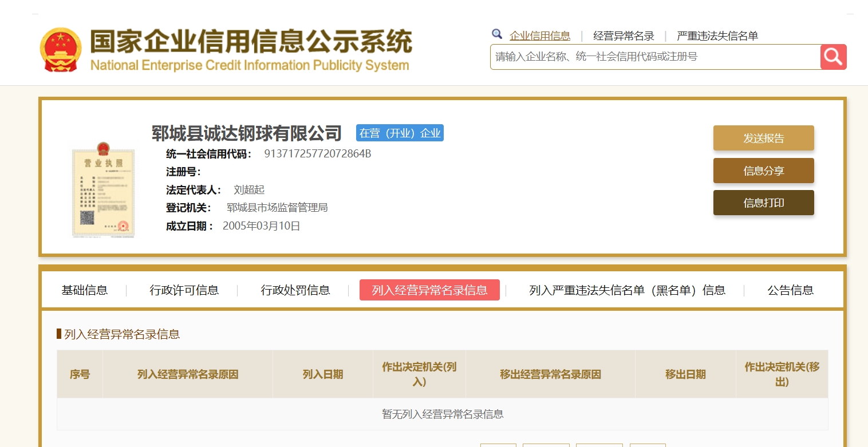Open the 列入严重违法失信名单（黑名单）信息 tab

(628, 290)
